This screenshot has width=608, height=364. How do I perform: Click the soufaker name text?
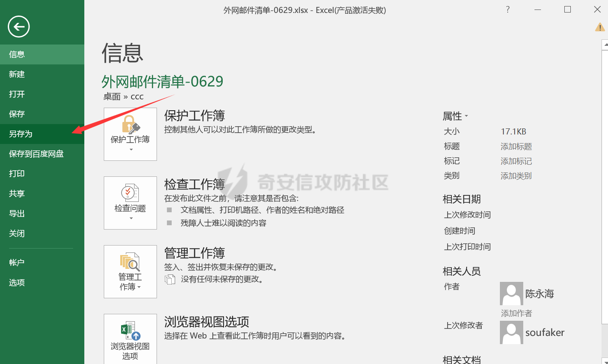click(545, 332)
